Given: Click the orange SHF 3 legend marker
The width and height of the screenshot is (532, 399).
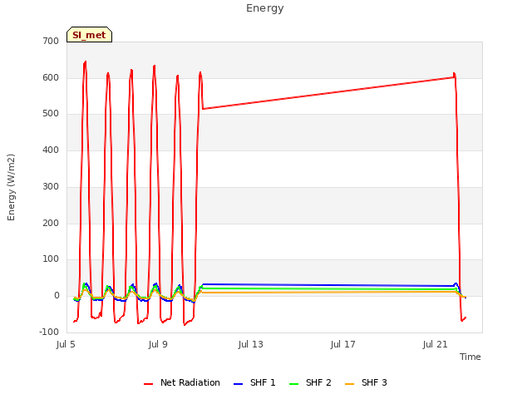Looking at the screenshot, I should (349, 384).
